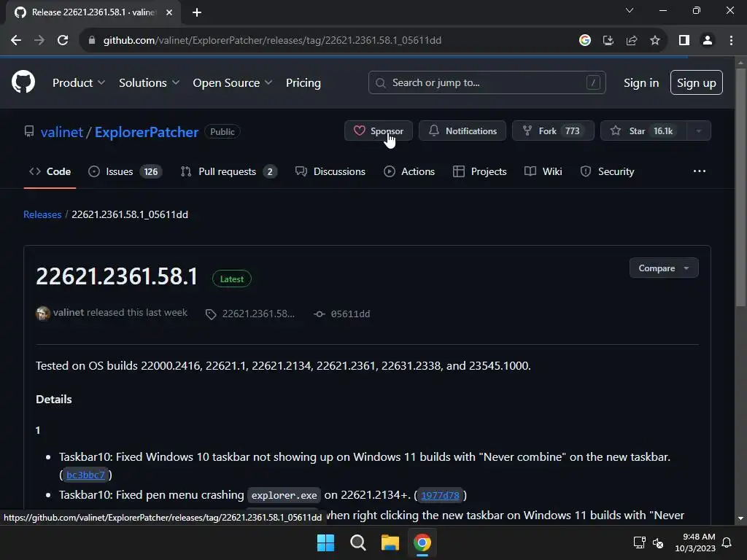Click page vertical scrollbar
Image resolution: width=747 pixels, height=560 pixels.
[x=740, y=186]
